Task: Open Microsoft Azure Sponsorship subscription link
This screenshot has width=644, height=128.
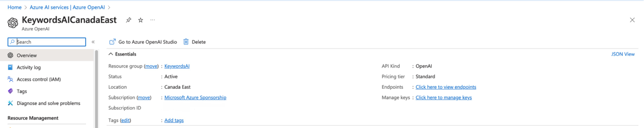Action: pyautogui.click(x=195, y=98)
